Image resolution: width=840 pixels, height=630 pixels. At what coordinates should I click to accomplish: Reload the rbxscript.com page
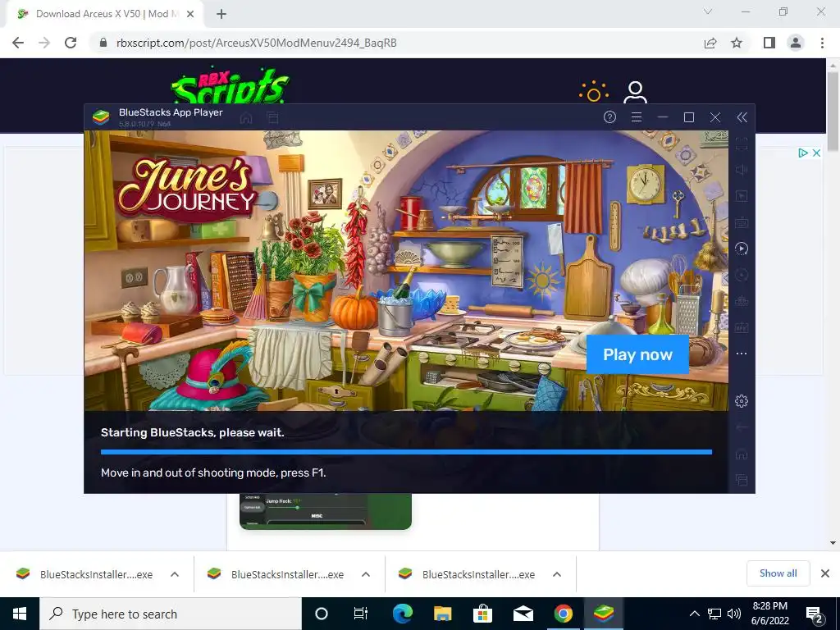coord(71,43)
